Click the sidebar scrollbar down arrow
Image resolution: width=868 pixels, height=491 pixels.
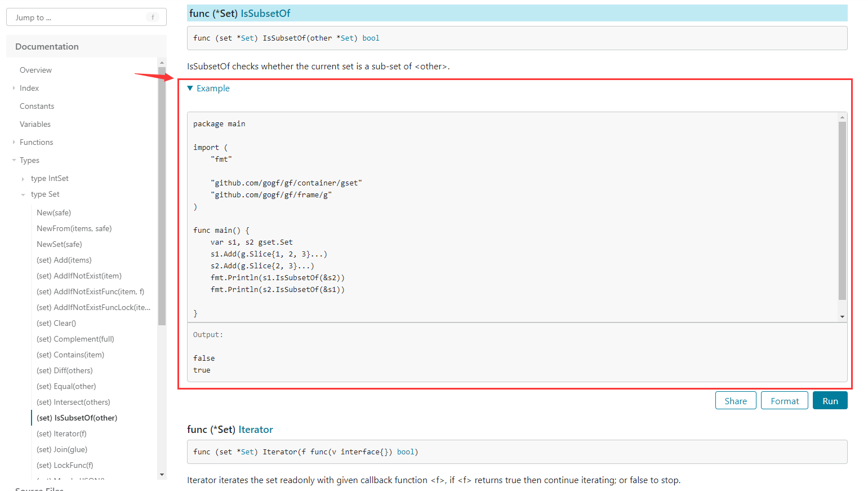click(x=162, y=475)
